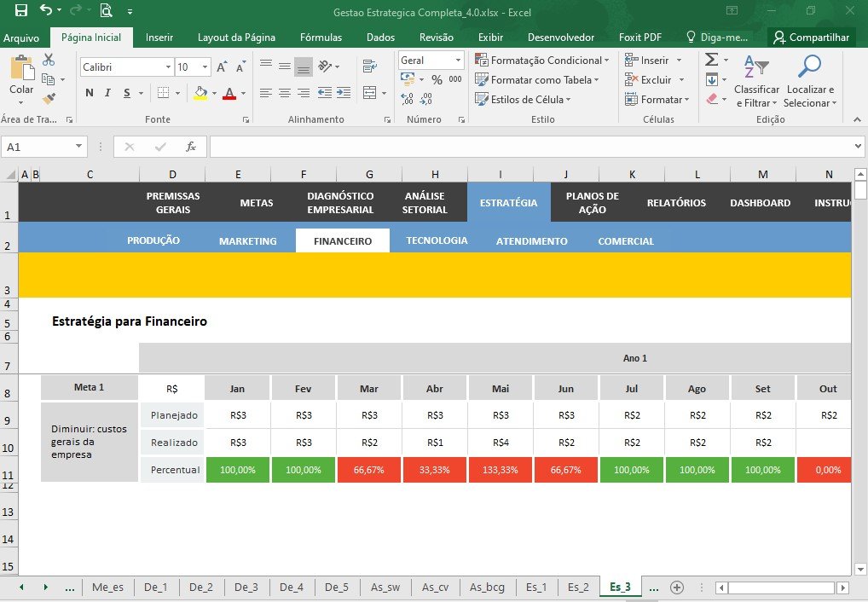Switch to Fórmulas ribbon tab

[321, 38]
